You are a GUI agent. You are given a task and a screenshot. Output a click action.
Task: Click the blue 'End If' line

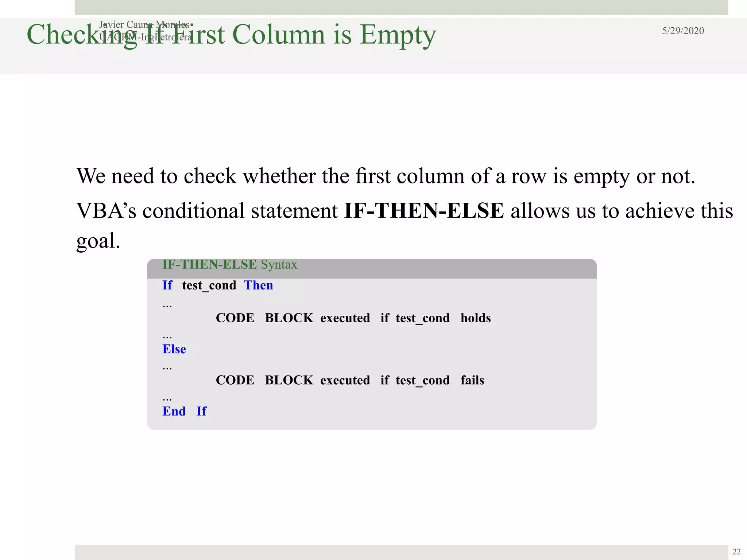(184, 411)
